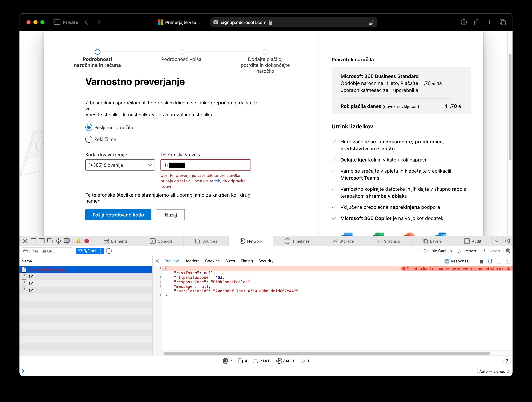Select 'Pošlji mi sporočilo' radio button
Viewport: 532px width, 402px height.
(89, 127)
